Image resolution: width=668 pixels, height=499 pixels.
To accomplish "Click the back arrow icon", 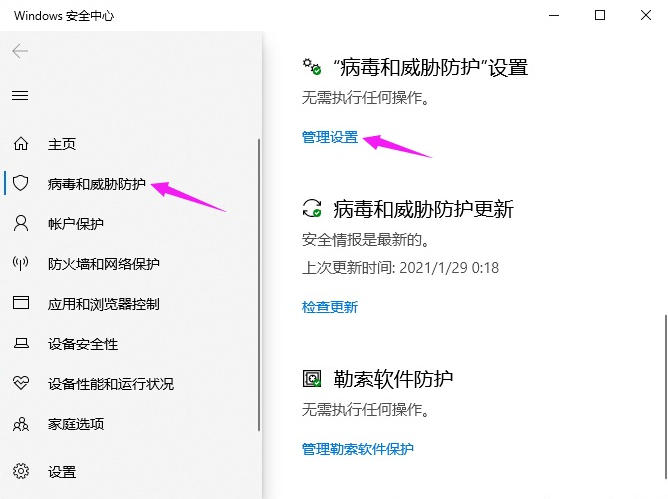I will tap(20, 51).
